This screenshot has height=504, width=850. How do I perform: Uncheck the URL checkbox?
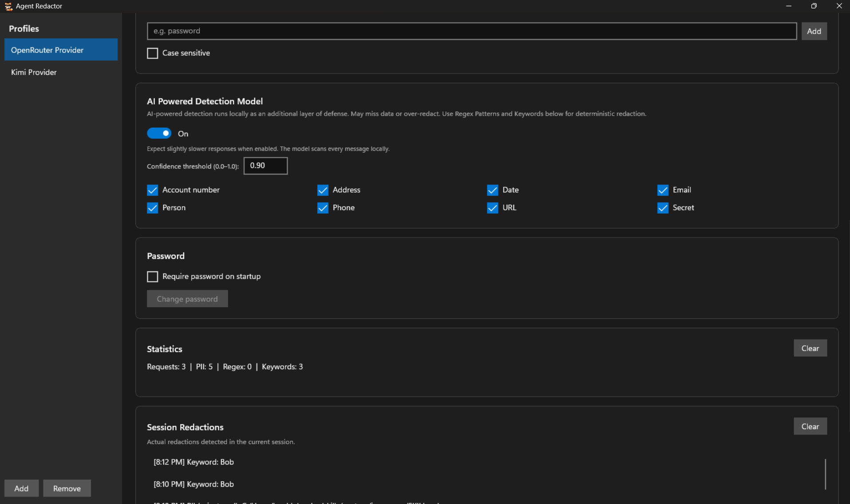click(492, 208)
